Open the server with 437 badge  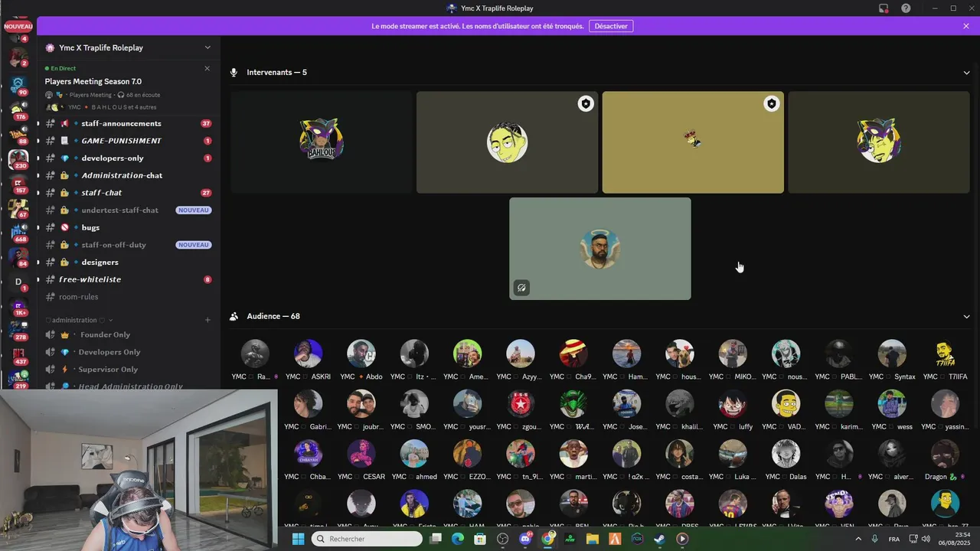coord(18,355)
